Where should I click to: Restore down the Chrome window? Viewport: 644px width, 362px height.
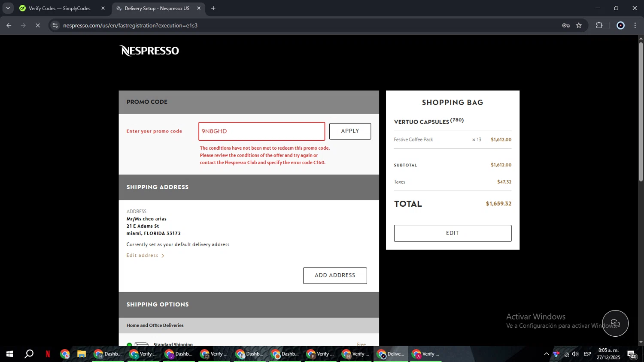[616, 8]
